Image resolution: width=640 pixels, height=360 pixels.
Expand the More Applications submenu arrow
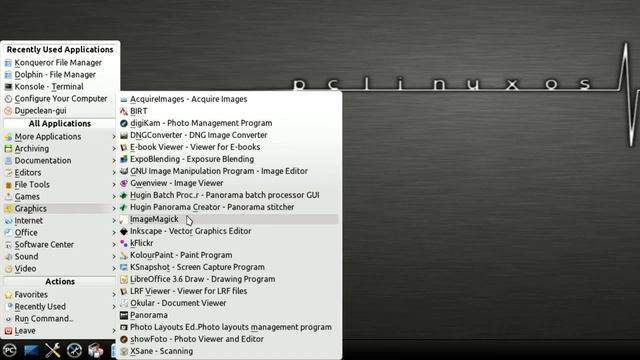114,137
